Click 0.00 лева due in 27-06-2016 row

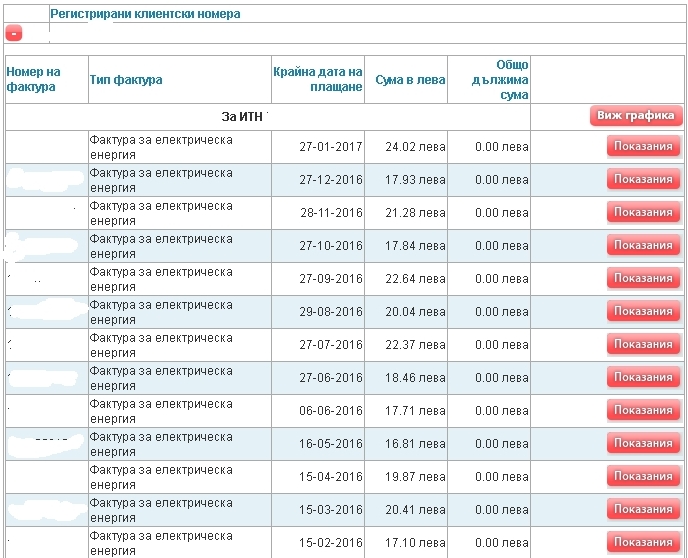502,378
